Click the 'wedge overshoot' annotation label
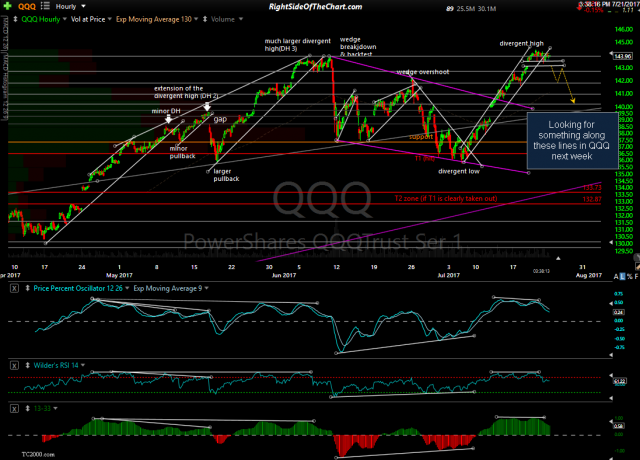 (423, 72)
